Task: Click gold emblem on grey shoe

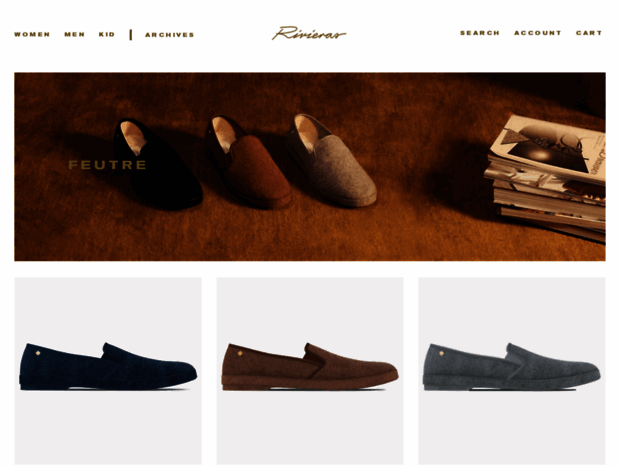Action: coord(441,353)
